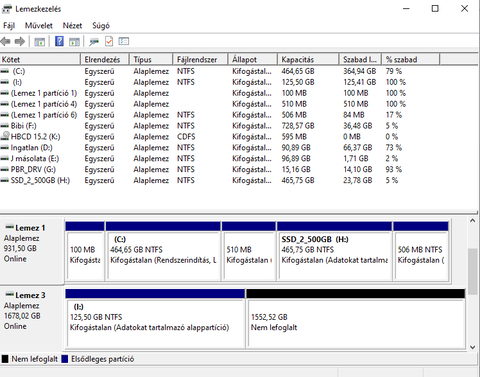Click the Lemez 3 disk header panel

pos(32,318)
